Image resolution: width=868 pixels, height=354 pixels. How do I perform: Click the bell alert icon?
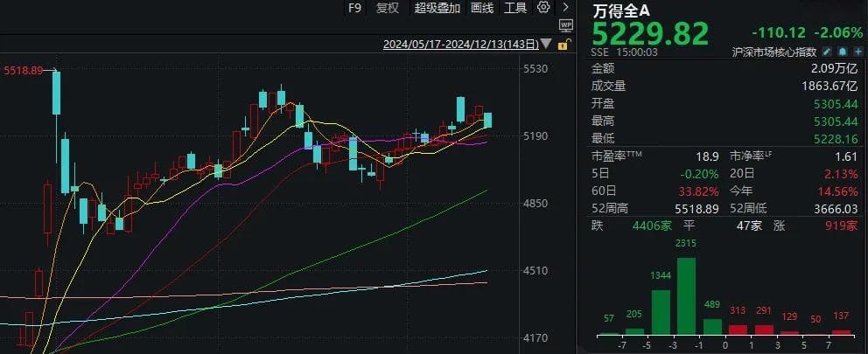click(x=842, y=52)
